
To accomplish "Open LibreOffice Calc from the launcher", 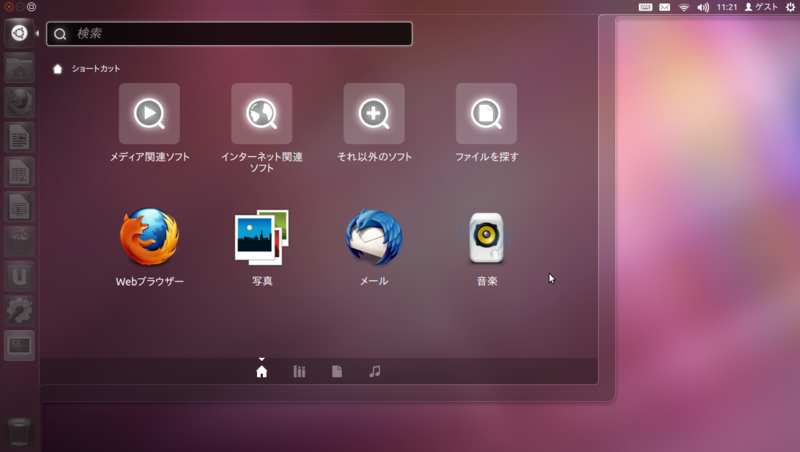I will tap(19, 172).
